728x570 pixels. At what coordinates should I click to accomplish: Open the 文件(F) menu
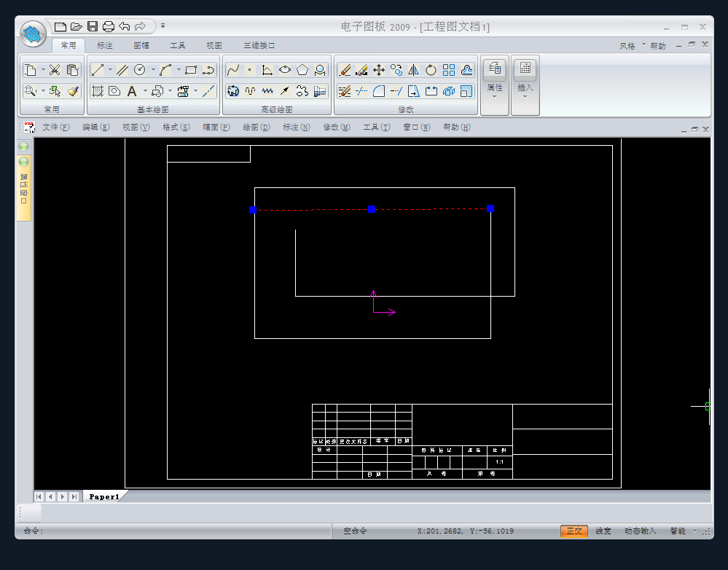coord(55,128)
